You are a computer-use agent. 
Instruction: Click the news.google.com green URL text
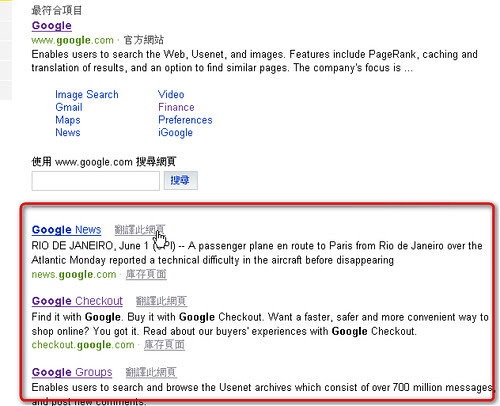click(x=74, y=275)
